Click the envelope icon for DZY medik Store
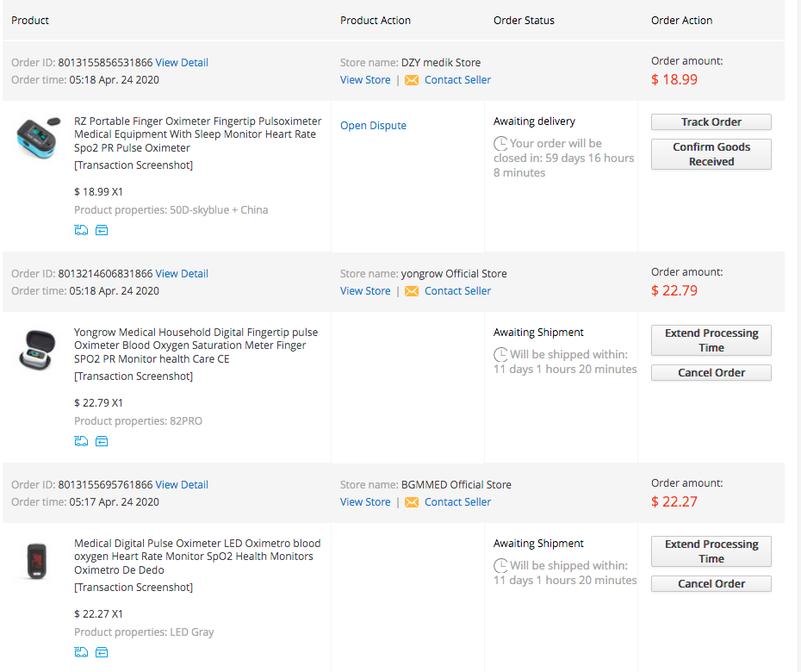 tap(411, 80)
